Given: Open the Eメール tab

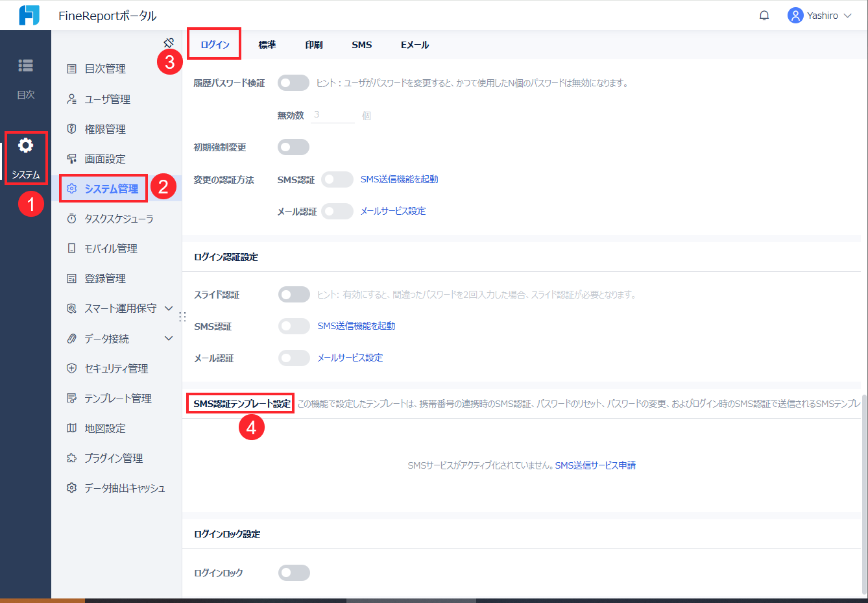Looking at the screenshot, I should (415, 45).
